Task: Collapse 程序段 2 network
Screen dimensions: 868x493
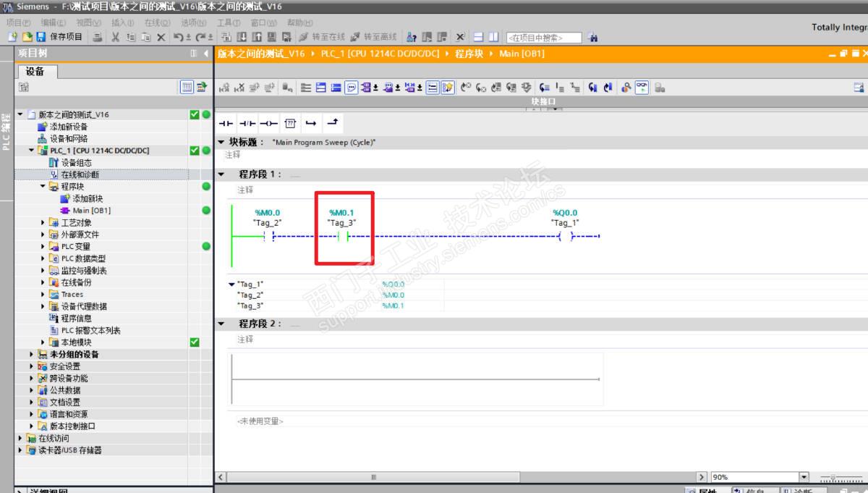Action: pyautogui.click(x=221, y=324)
